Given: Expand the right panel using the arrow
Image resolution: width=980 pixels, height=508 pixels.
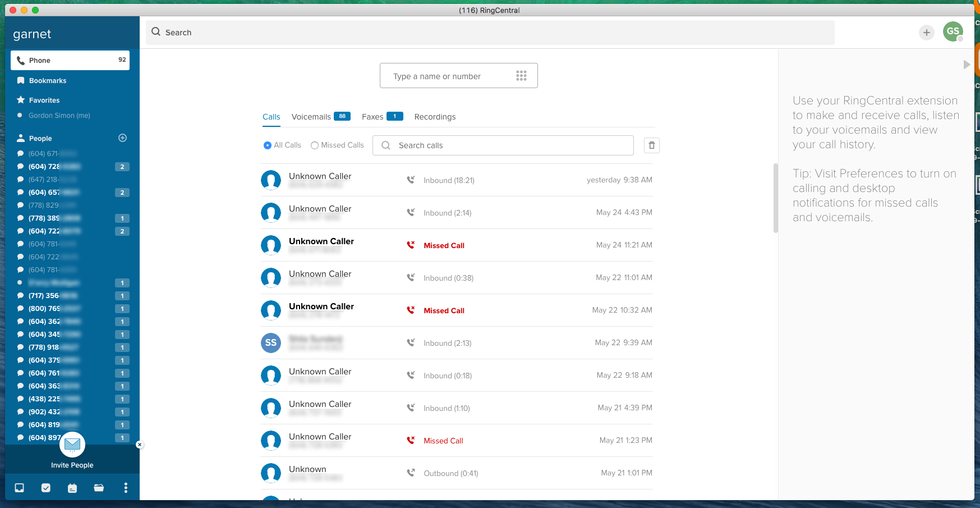Looking at the screenshot, I should tap(967, 65).
